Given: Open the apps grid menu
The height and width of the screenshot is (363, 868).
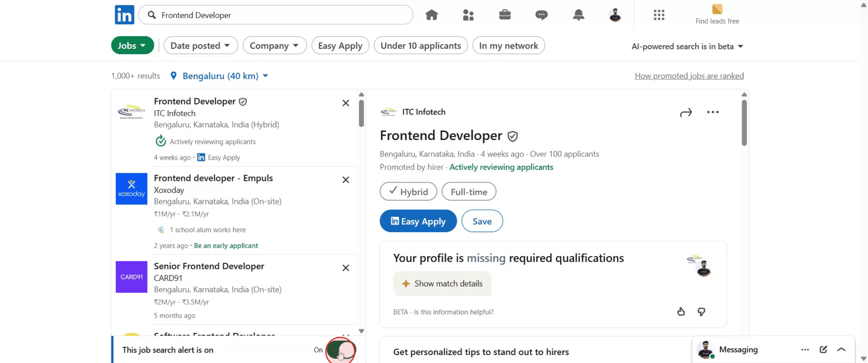Looking at the screenshot, I should (x=659, y=15).
